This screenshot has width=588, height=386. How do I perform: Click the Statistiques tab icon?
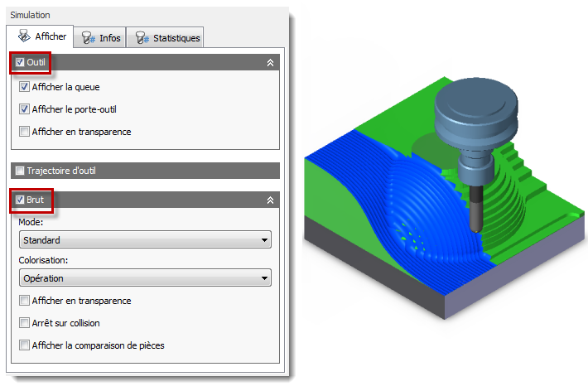(142, 38)
